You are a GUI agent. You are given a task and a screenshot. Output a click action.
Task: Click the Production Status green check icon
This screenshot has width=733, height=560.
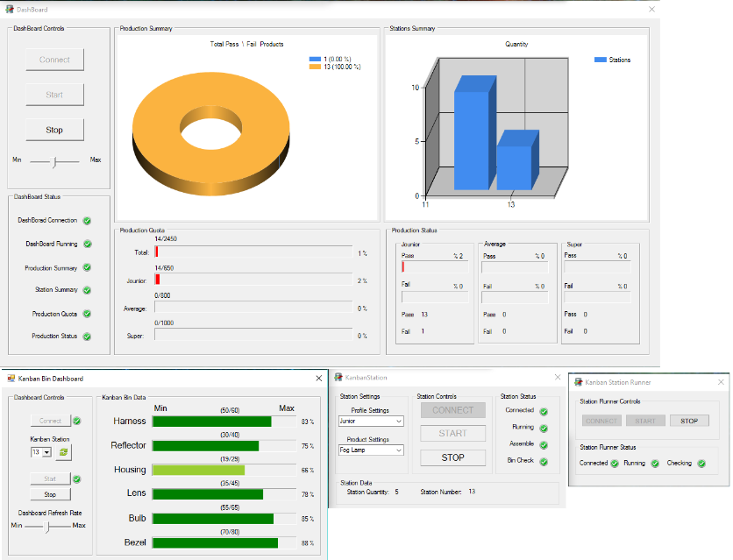tap(87, 337)
